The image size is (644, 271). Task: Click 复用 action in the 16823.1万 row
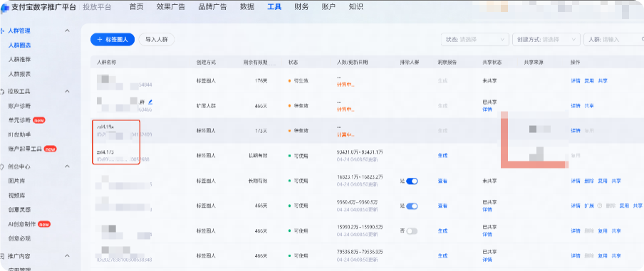tap(603, 181)
